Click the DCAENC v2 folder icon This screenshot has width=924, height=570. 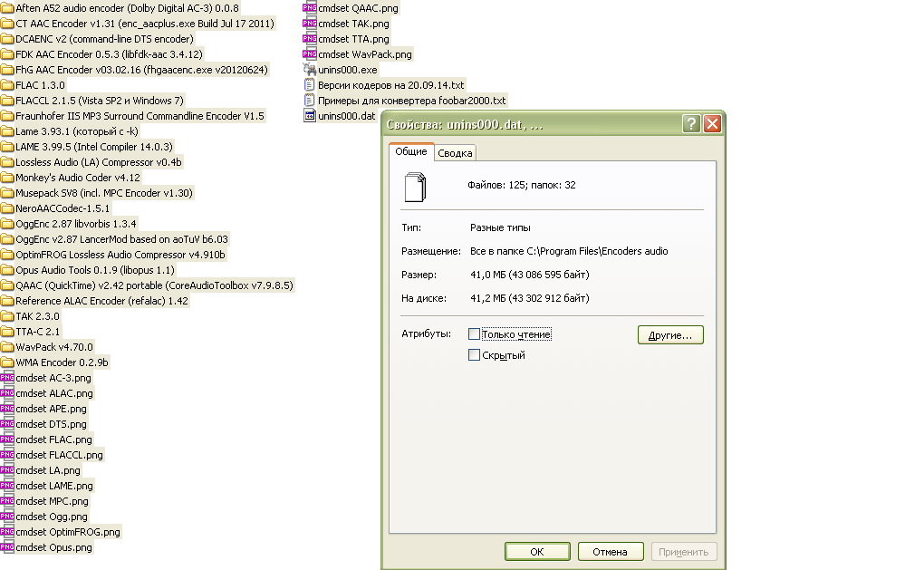pyautogui.click(x=7, y=39)
